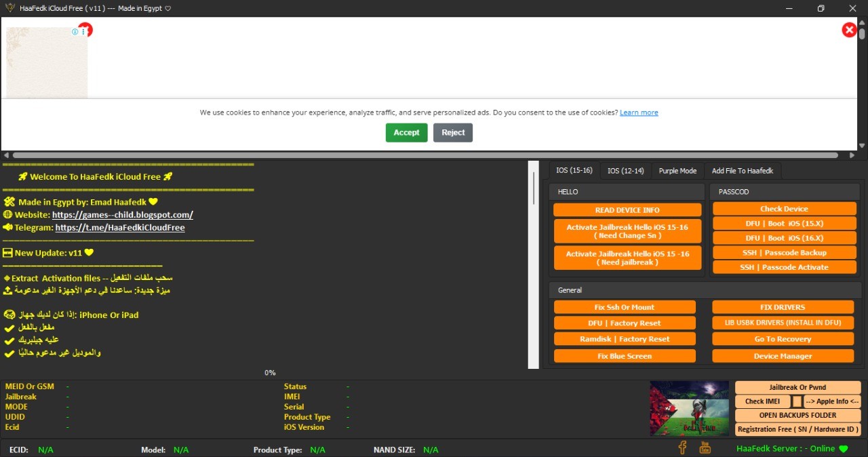
Task: Reject the cookie consent
Action: [x=453, y=132]
